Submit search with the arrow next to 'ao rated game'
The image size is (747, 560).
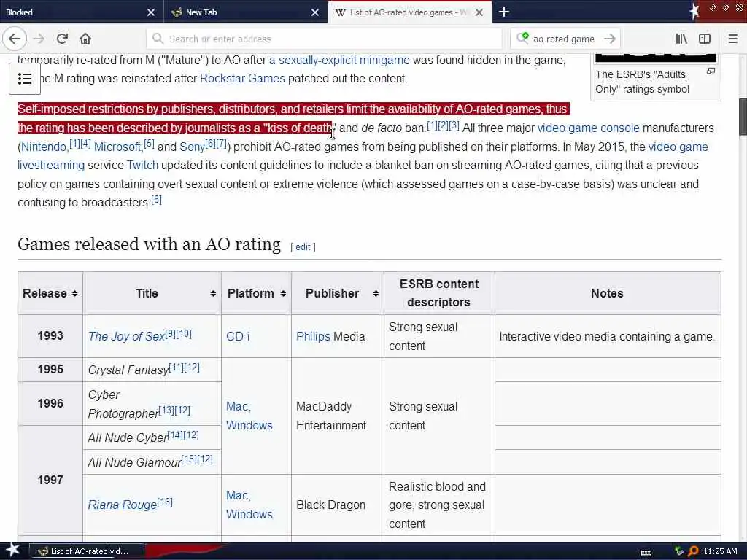pos(609,39)
